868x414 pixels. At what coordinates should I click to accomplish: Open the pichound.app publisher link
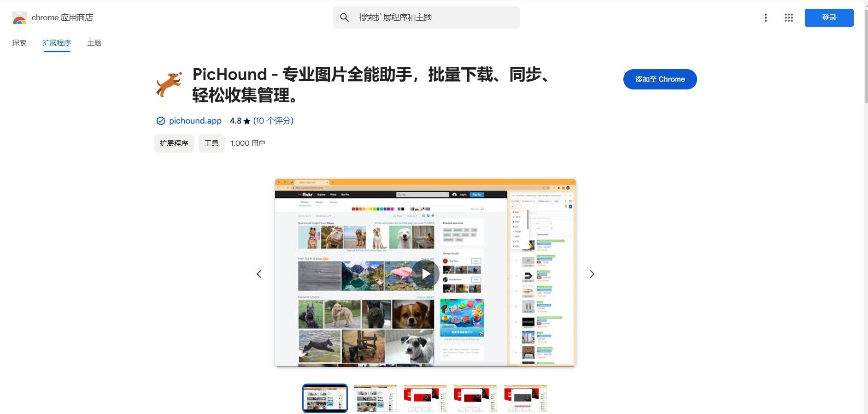point(195,121)
